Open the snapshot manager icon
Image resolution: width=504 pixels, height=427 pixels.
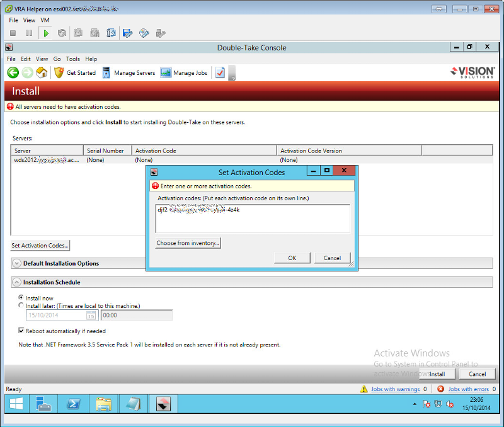coord(112,33)
